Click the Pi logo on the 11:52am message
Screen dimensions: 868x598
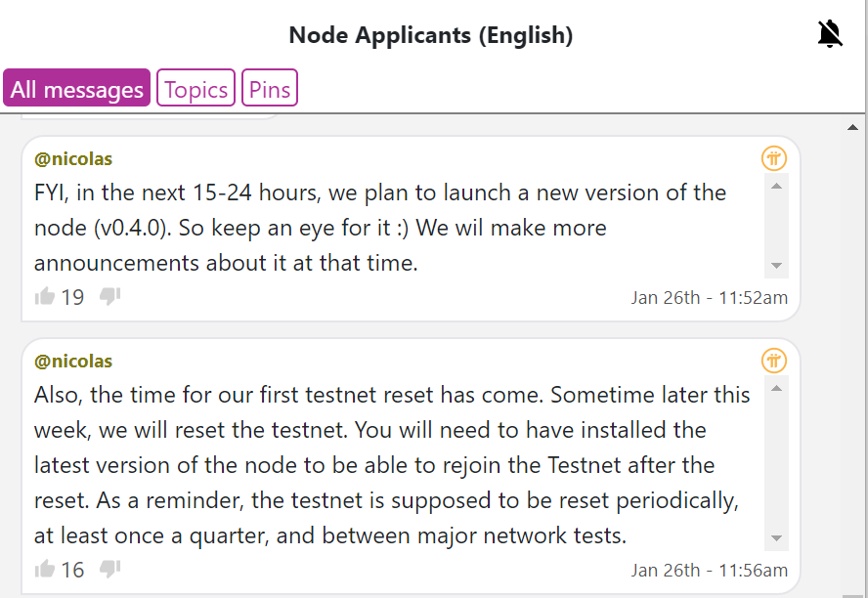pos(774,158)
